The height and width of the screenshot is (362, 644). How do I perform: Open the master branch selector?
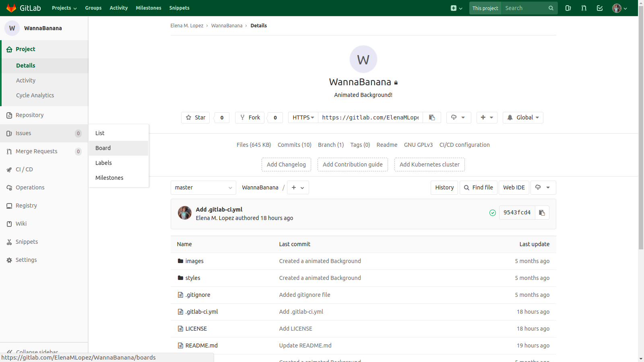click(203, 187)
